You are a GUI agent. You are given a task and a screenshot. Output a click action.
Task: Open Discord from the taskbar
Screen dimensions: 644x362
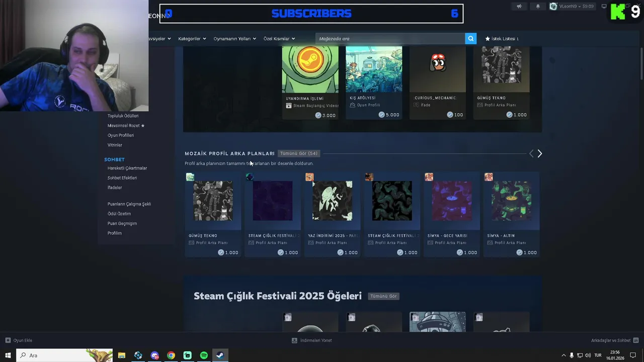pyautogui.click(x=154, y=355)
